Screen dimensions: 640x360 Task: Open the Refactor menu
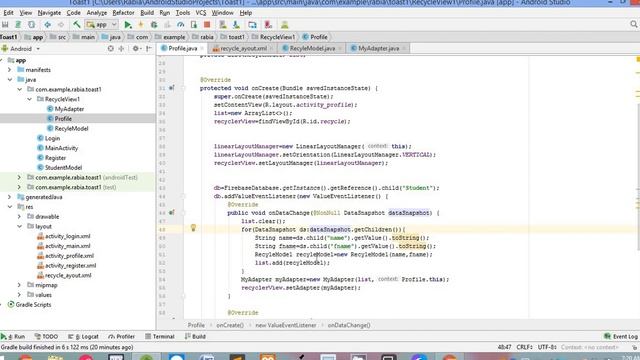(x=123, y=13)
